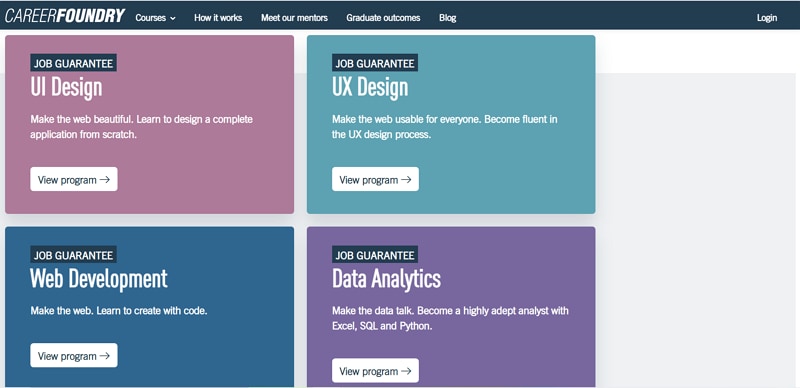Visit the Blog section
This screenshot has width=800, height=388.
point(447,18)
